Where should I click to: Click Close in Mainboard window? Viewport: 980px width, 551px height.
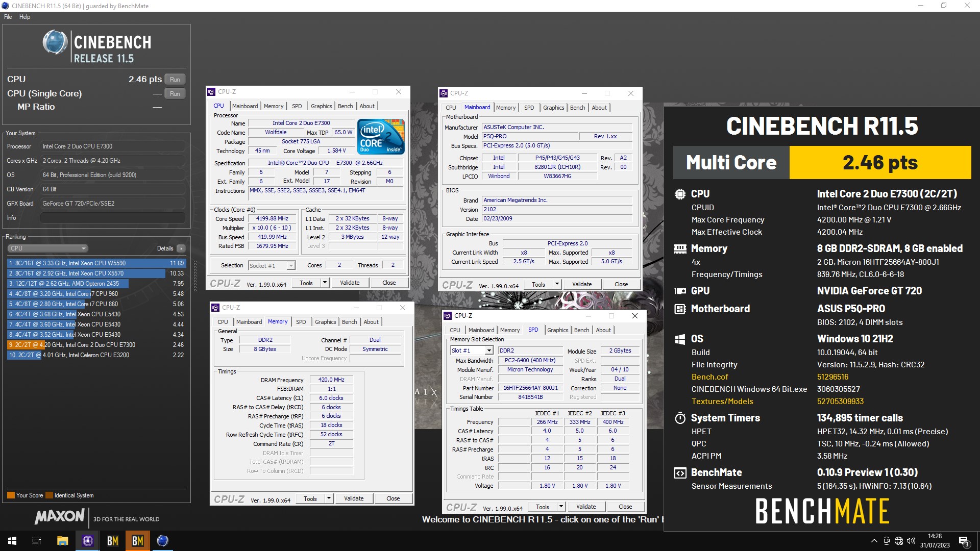(x=621, y=284)
